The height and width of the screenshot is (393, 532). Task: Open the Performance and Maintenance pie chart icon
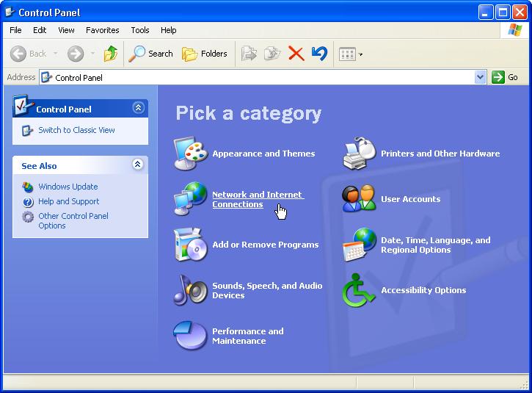(190, 335)
